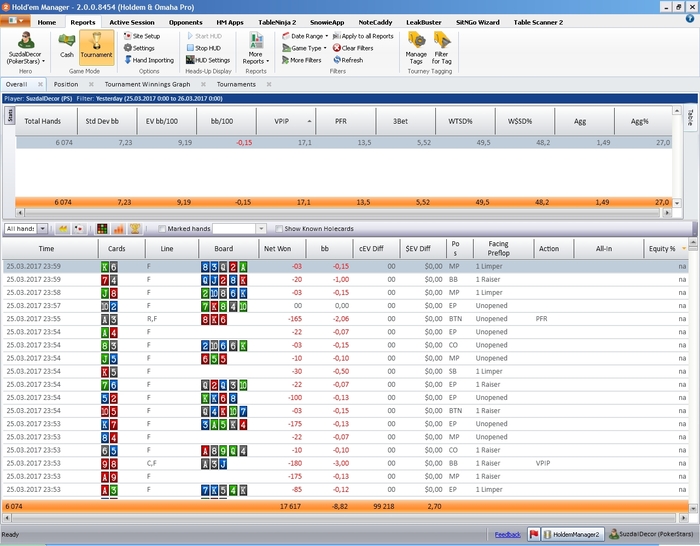Close the Tournament Winnings Graph tab
Viewport: 700px width, 546px height.
click(x=203, y=84)
